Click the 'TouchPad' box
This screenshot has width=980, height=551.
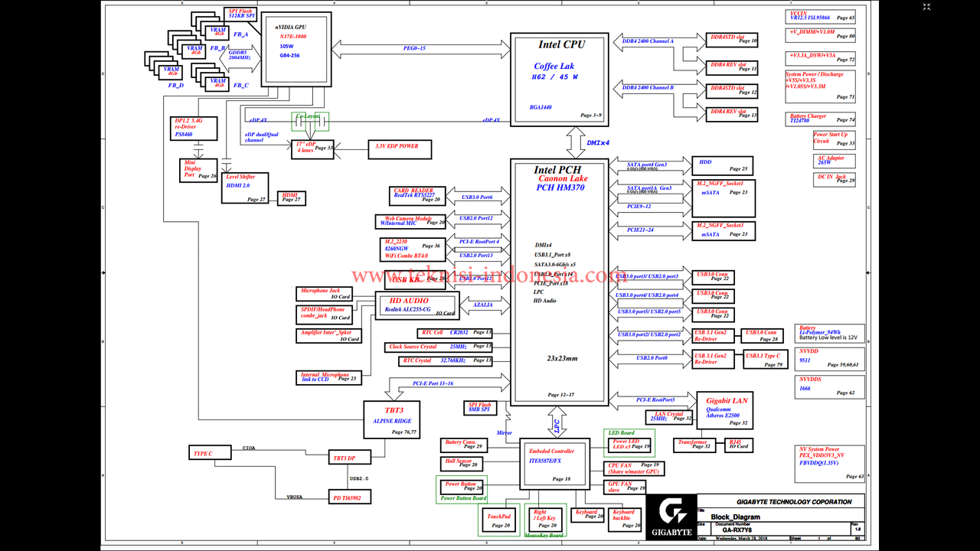[499, 520]
